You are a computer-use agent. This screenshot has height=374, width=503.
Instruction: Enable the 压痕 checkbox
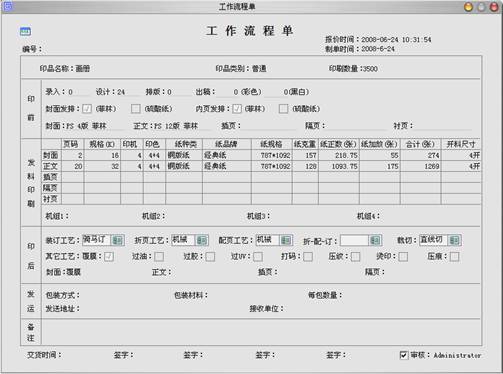coord(454,256)
